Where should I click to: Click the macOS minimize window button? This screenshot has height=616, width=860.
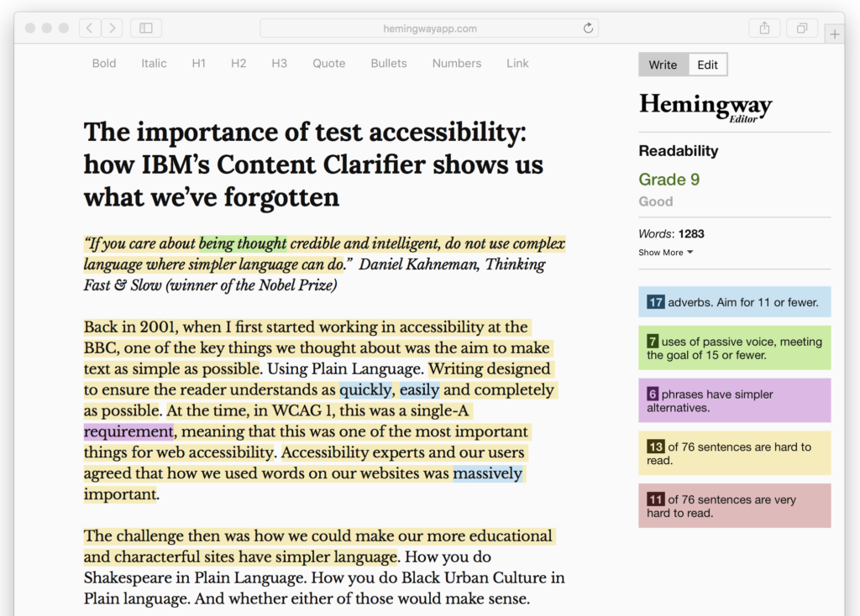coord(47,28)
